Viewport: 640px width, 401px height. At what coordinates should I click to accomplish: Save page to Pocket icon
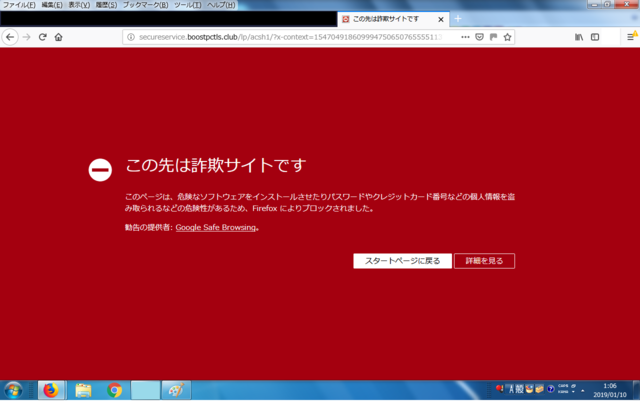tap(480, 37)
